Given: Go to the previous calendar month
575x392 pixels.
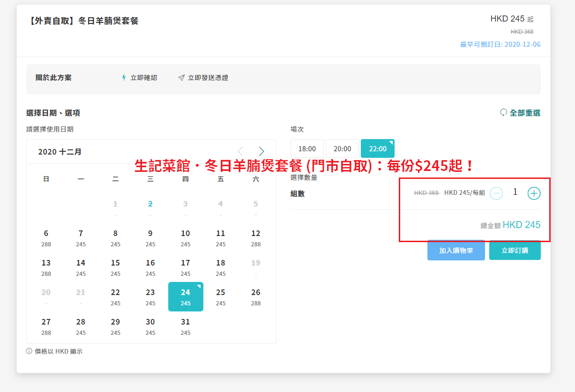Looking at the screenshot, I should [x=240, y=151].
